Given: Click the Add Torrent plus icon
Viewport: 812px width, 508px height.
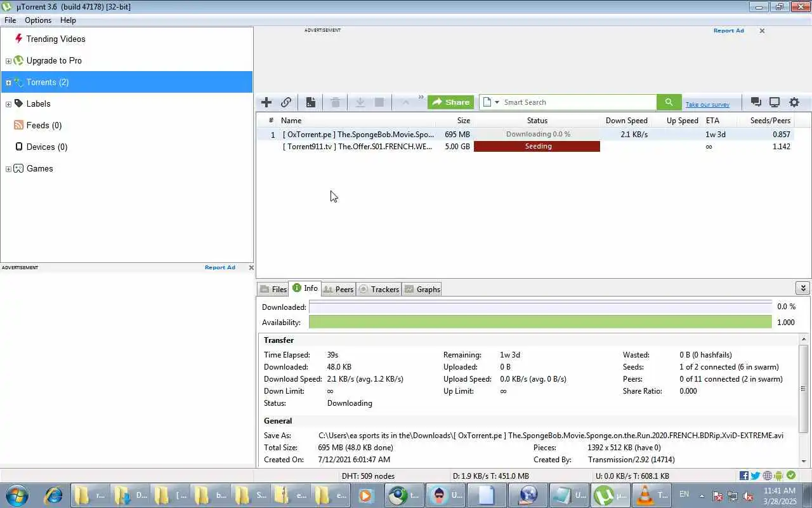Looking at the screenshot, I should pos(266,102).
